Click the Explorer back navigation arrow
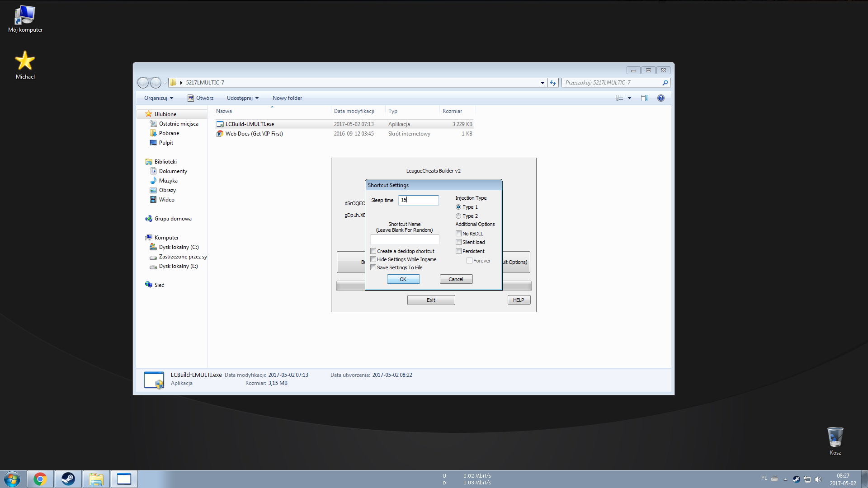Viewport: 868px width, 488px height. [143, 83]
